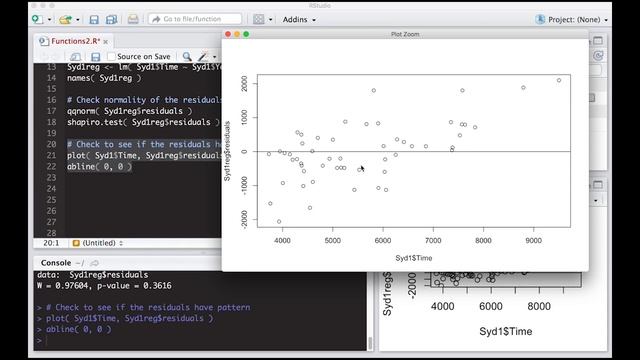
Task: Click the Syd1$Time axis label in Plot Zoom
Action: (x=413, y=258)
